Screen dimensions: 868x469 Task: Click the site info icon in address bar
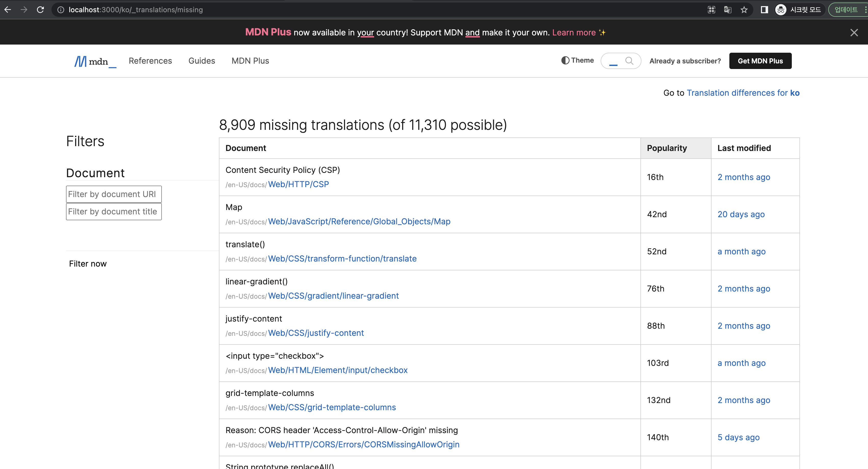61,10
